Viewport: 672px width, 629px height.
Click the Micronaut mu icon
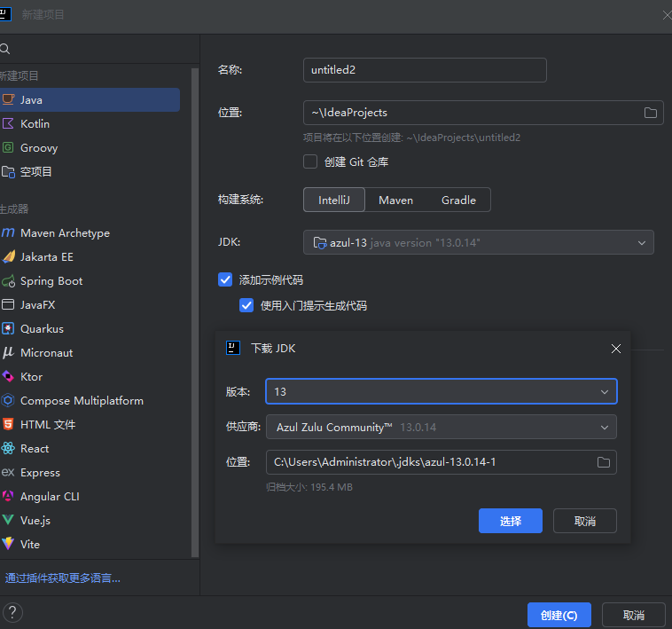(x=8, y=352)
